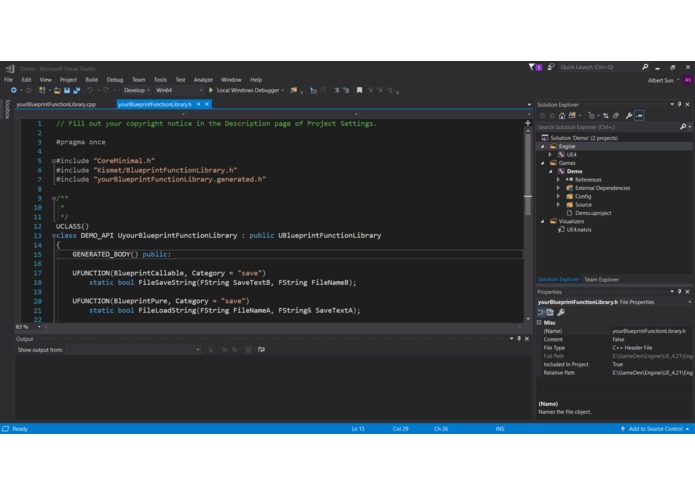695x494 pixels.
Task: Click Add to Source Control in status bar
Action: point(655,429)
